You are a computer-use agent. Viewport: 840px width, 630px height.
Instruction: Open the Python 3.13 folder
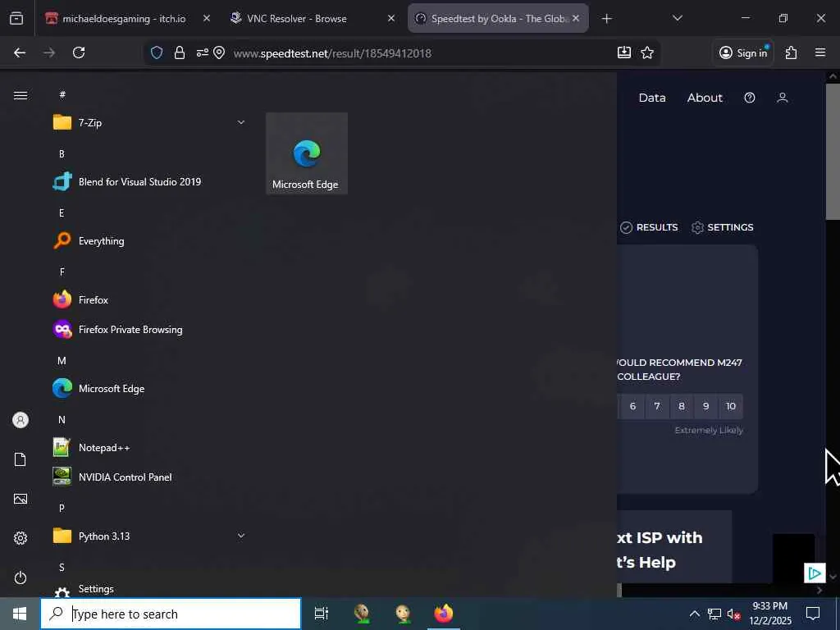(149, 536)
